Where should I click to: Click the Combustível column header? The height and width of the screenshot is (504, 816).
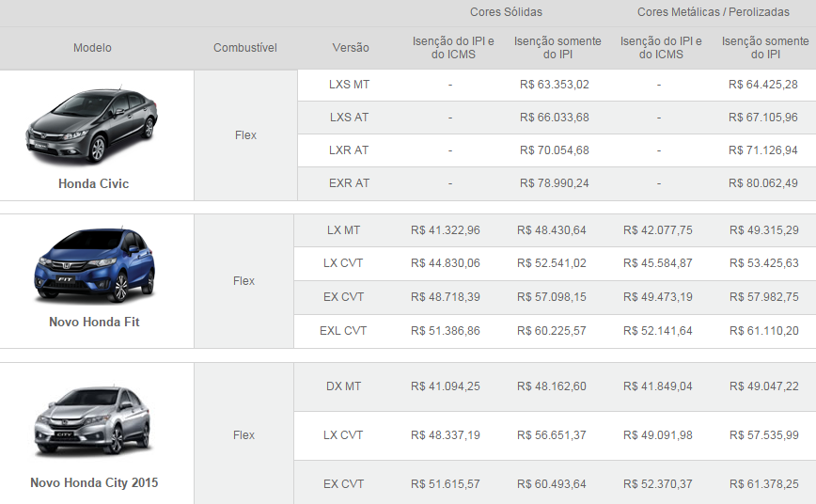(245, 48)
